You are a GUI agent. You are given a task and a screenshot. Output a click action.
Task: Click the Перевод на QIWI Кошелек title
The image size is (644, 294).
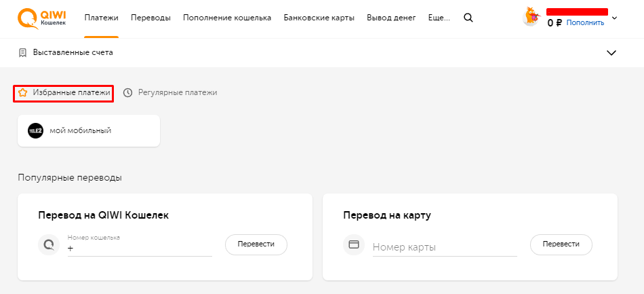(104, 215)
